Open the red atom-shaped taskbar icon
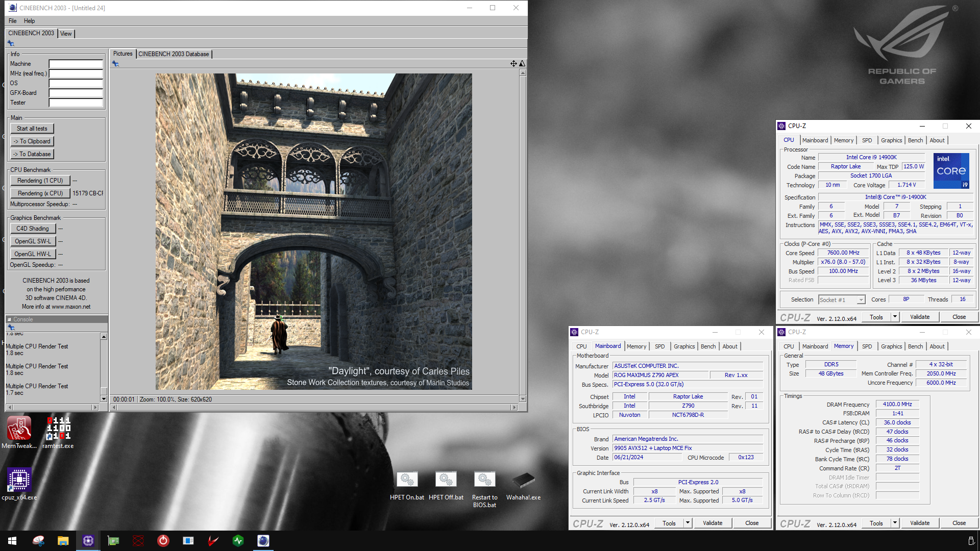Screen dimensions: 980x551 pos(138,541)
